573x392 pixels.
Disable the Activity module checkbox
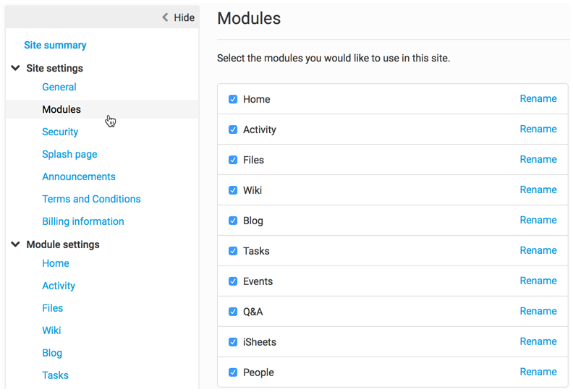(x=233, y=129)
